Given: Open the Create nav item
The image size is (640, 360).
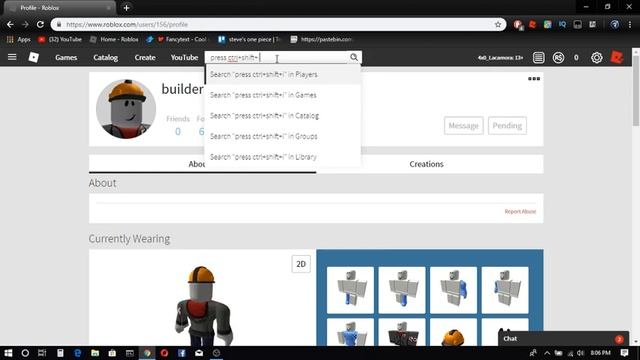Looking at the screenshot, I should click(145, 58).
